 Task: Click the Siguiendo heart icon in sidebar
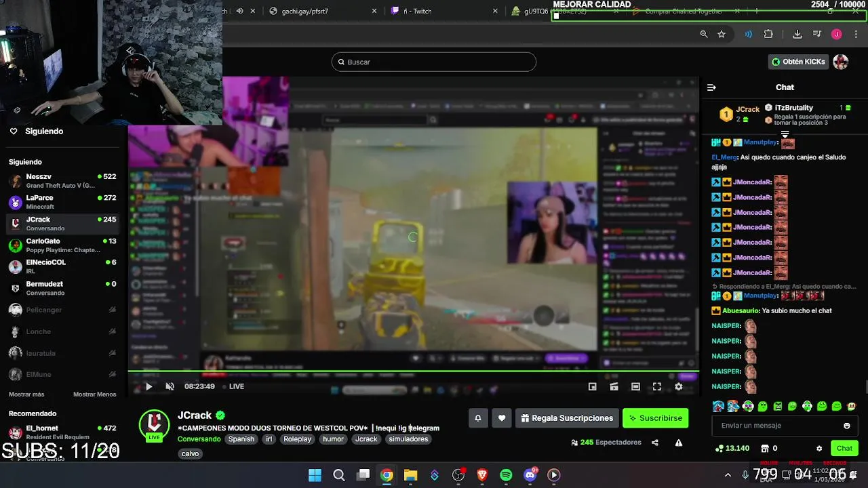click(14, 131)
